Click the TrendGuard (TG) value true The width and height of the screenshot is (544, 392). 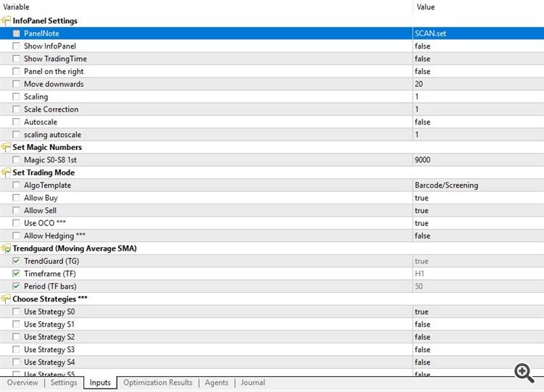[421, 262]
